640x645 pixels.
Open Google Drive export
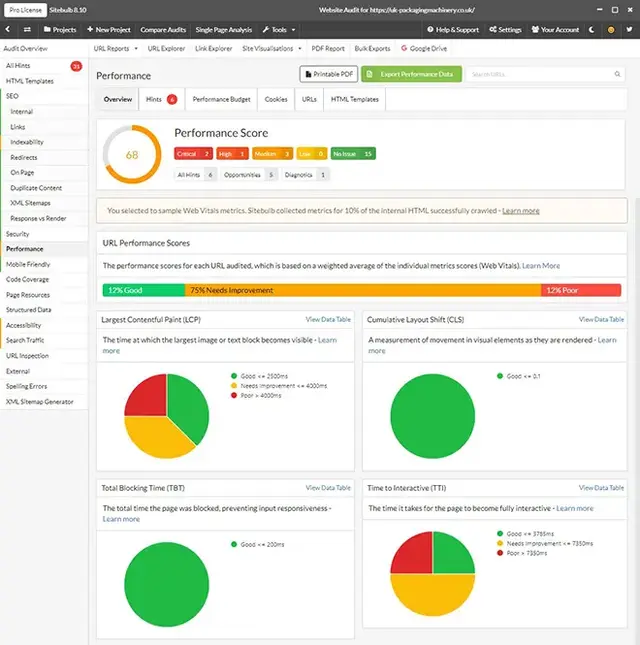tap(424, 49)
